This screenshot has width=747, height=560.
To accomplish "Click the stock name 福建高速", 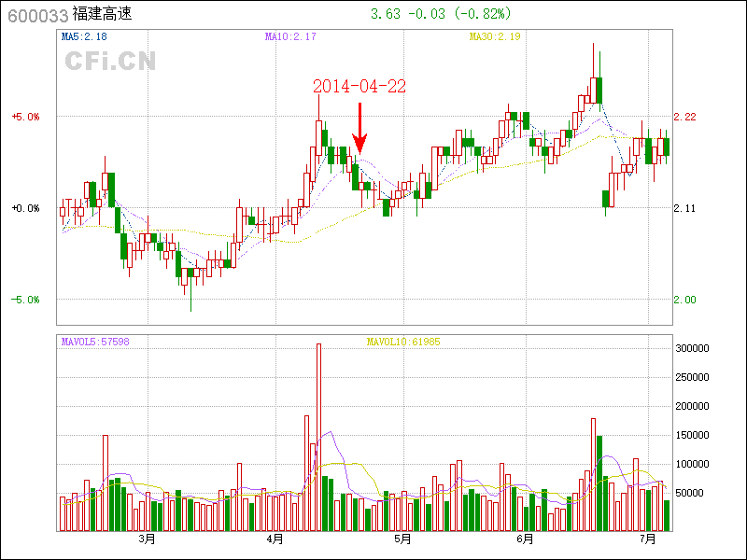I will tap(104, 16).
